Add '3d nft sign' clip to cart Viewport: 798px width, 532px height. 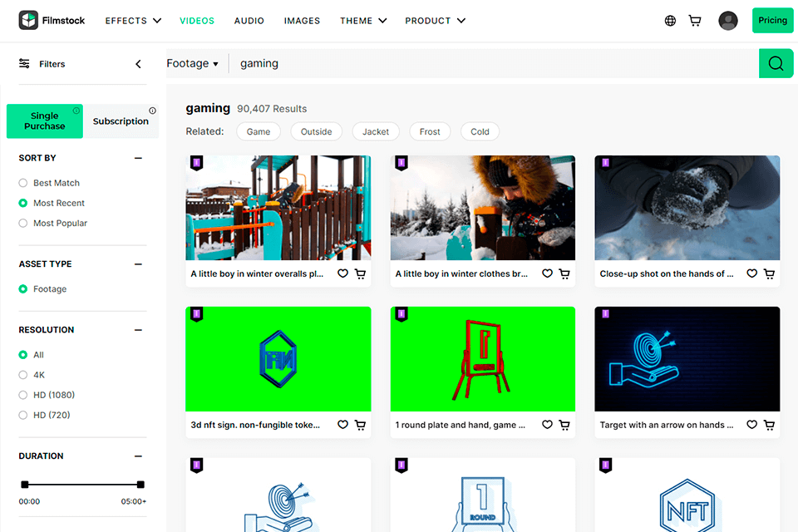point(360,425)
